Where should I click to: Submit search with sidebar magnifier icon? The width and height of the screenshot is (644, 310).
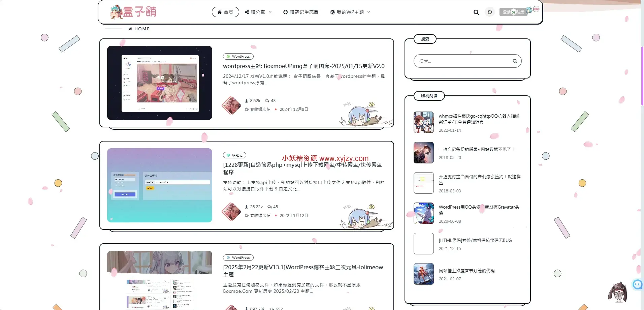point(515,61)
